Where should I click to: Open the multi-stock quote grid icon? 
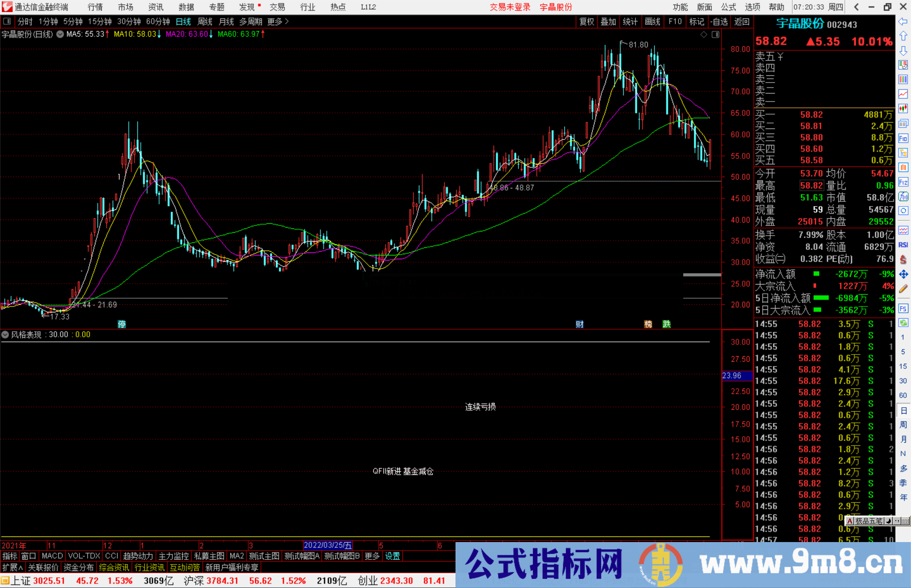tap(903, 80)
